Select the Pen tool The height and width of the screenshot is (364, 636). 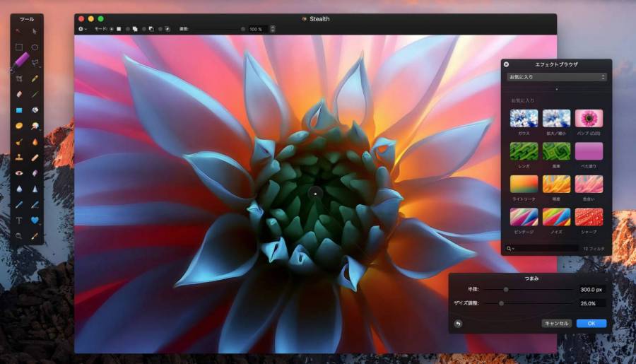click(18, 204)
